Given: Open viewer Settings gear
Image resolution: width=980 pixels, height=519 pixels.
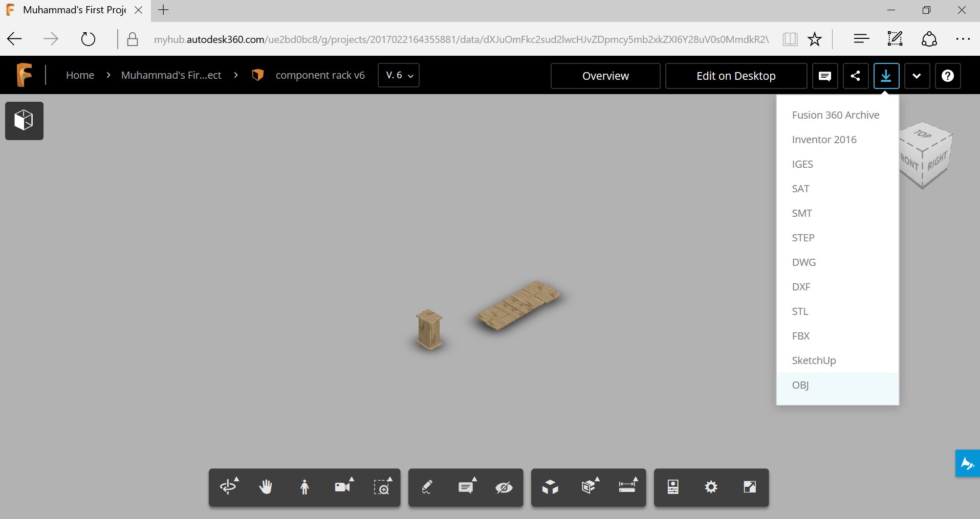Looking at the screenshot, I should [x=711, y=487].
